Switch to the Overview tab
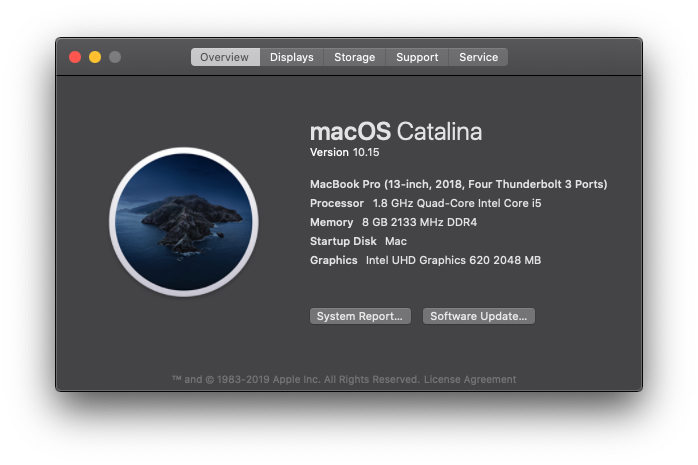Image resolution: width=698 pixels, height=465 pixels. [225, 57]
